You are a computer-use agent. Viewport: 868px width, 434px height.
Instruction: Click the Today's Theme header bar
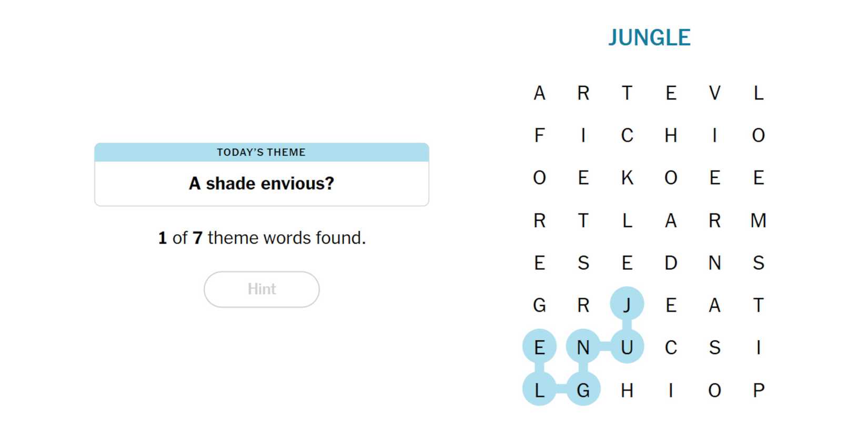pyautogui.click(x=261, y=153)
